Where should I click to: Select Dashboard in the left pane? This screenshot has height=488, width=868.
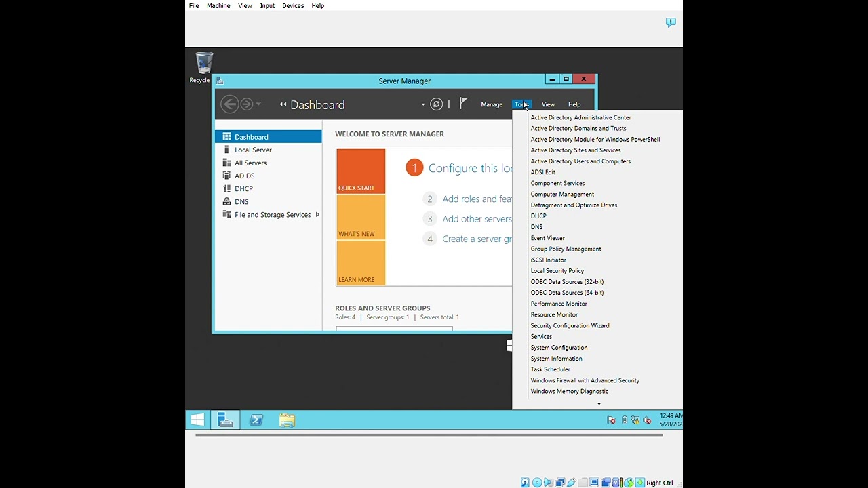[x=268, y=137]
